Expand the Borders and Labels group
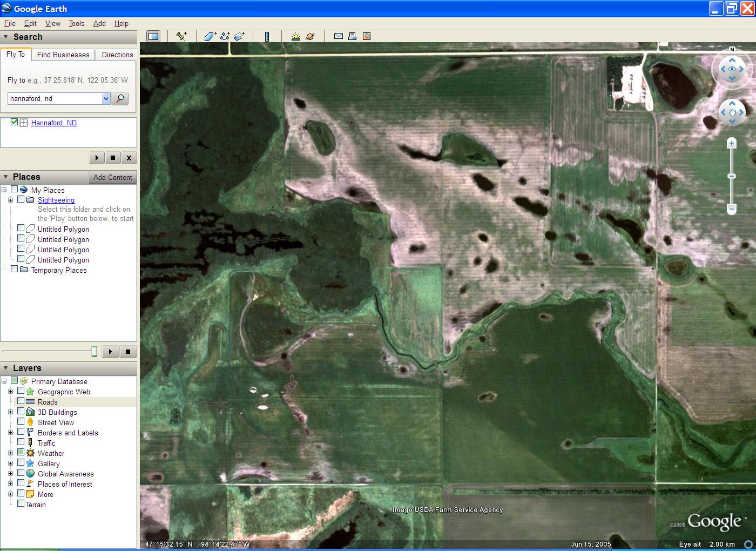Screen dimensions: 756x551 [x=10, y=433]
